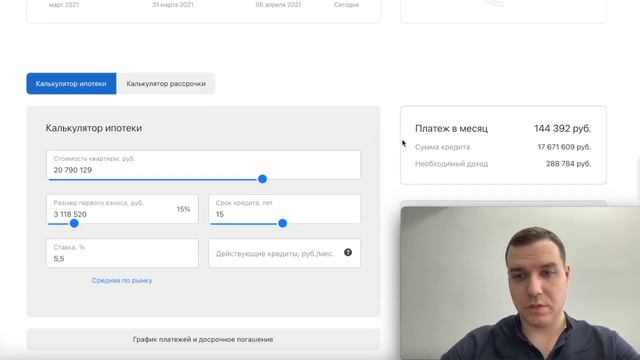The image size is (640, 360).
Task: Grab the apartment cost slider handle
Action: (262, 179)
